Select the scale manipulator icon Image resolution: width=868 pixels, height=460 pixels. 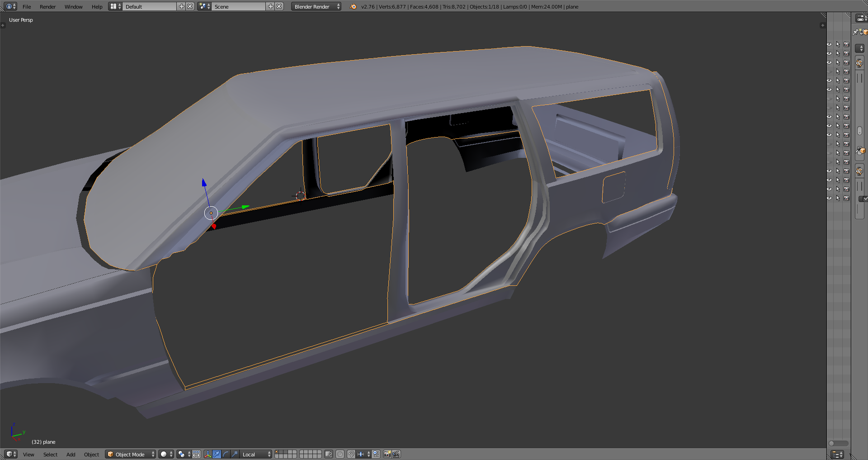point(235,454)
